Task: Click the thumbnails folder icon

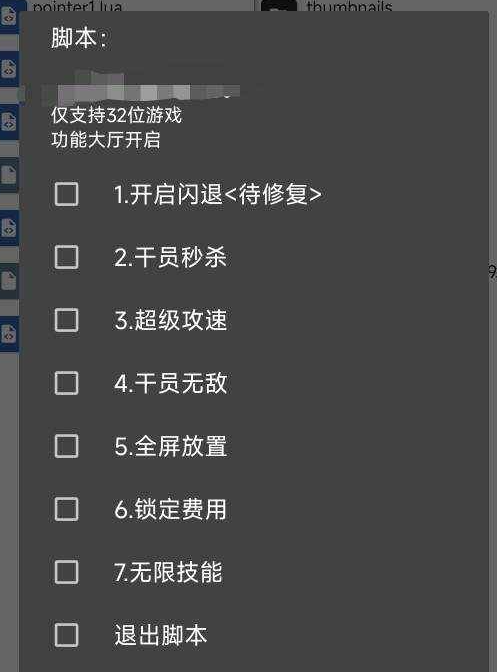Action: (x=278, y=6)
